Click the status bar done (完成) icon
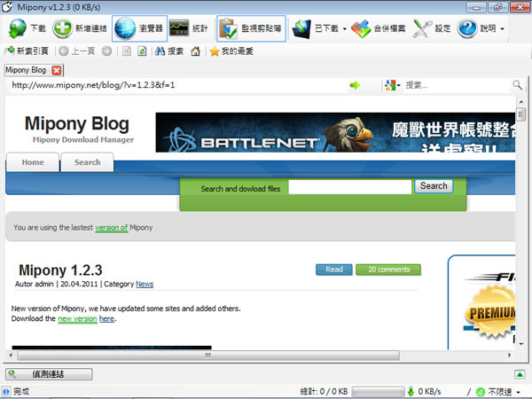532x399 pixels. tap(6, 392)
